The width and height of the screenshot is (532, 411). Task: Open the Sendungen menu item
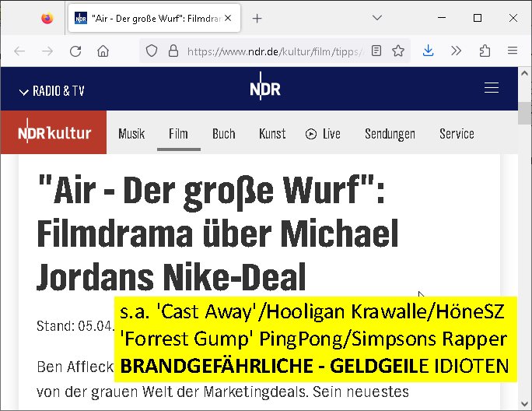pos(390,134)
